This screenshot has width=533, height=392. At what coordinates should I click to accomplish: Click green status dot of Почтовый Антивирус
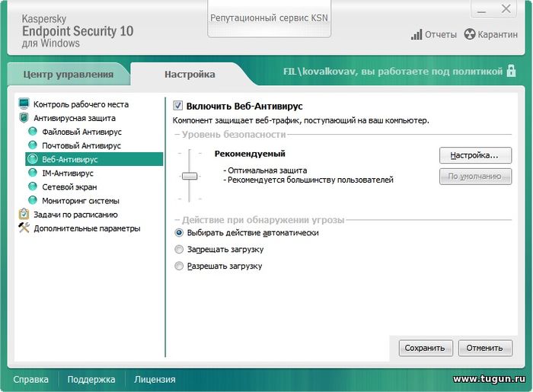coord(33,145)
